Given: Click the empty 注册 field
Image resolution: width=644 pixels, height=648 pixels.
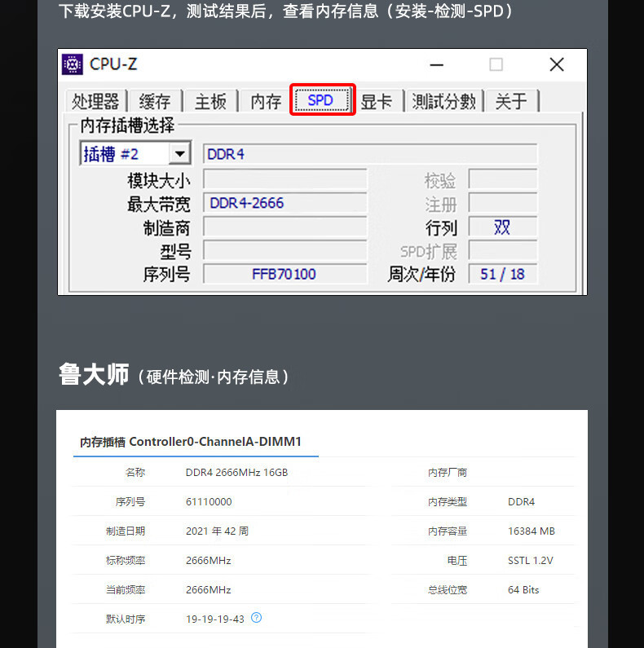Looking at the screenshot, I should pyautogui.click(x=503, y=203).
